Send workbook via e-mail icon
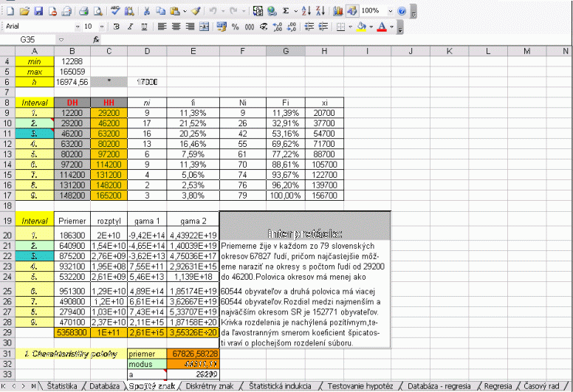573x392 pixels. click(66, 11)
